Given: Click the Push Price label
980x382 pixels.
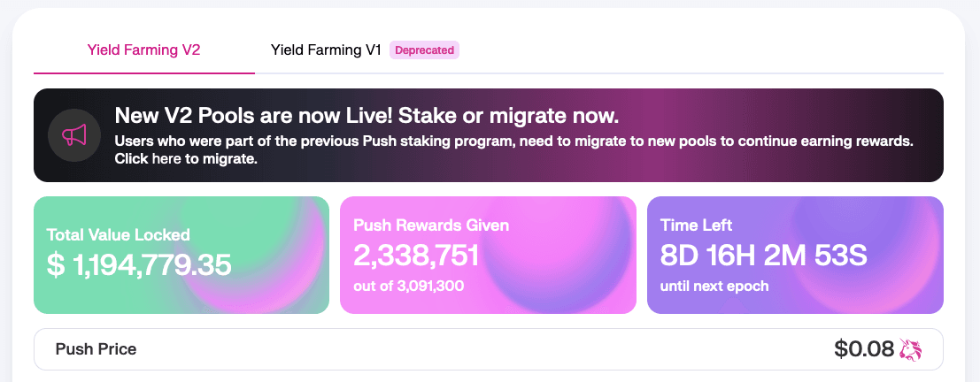Looking at the screenshot, I should coord(96,349).
